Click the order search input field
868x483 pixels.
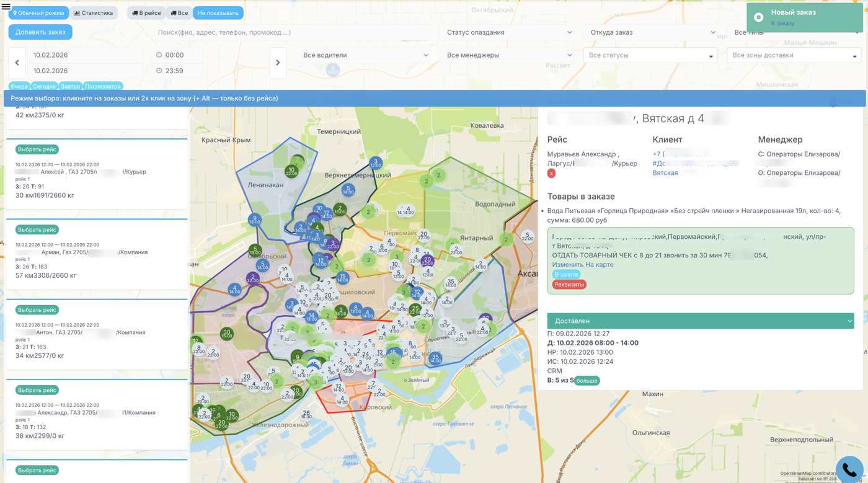click(291, 32)
